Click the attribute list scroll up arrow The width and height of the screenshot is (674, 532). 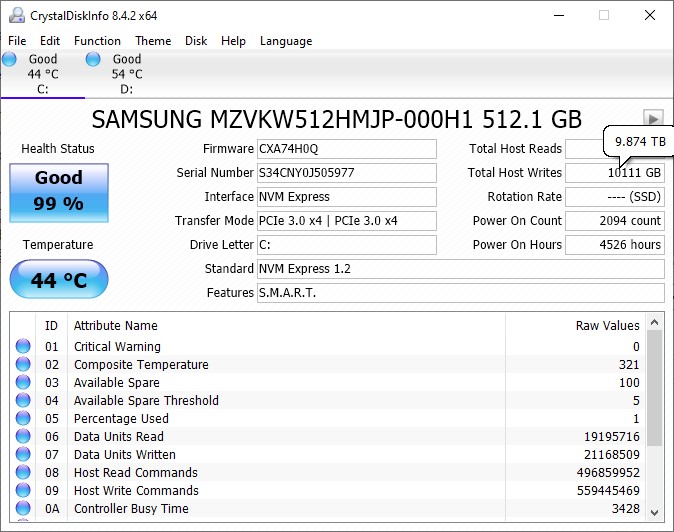pyautogui.click(x=655, y=322)
